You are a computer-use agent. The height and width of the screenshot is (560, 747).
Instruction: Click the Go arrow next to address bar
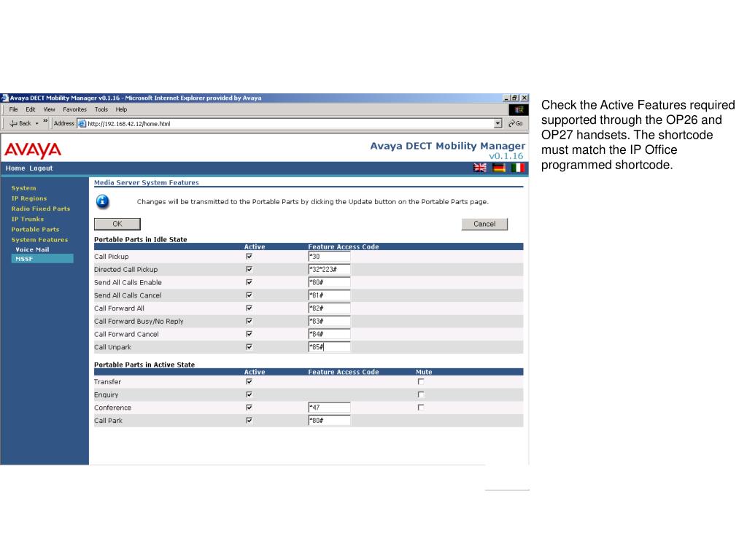516,123
